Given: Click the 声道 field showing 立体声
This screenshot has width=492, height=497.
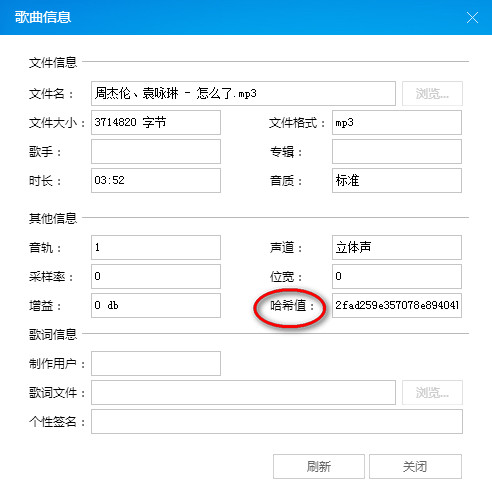Looking at the screenshot, I should coord(397,247).
